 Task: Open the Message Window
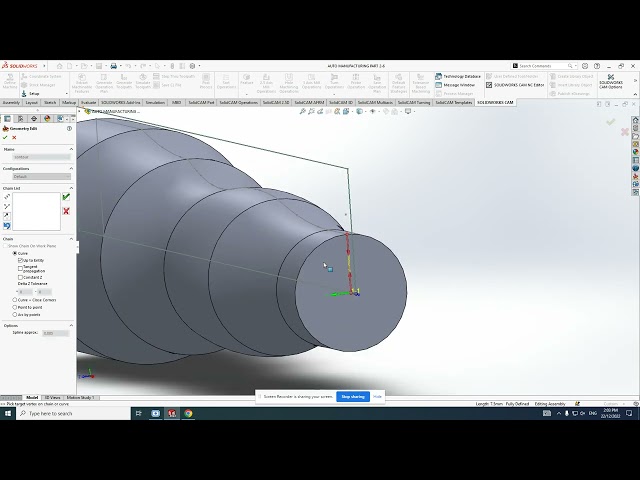[x=455, y=85]
